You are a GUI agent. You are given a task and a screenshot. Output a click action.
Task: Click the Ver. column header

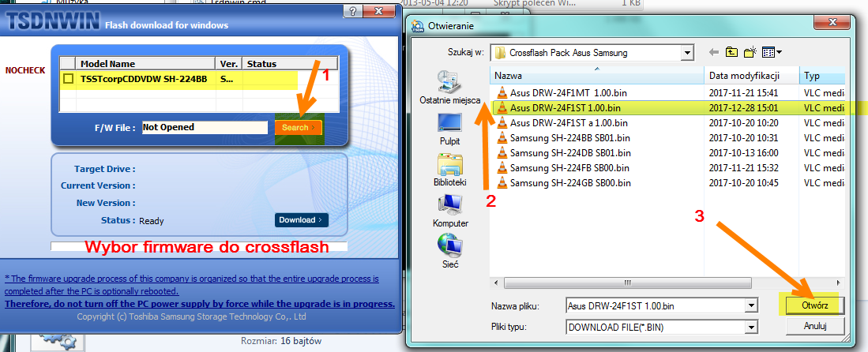[228, 64]
